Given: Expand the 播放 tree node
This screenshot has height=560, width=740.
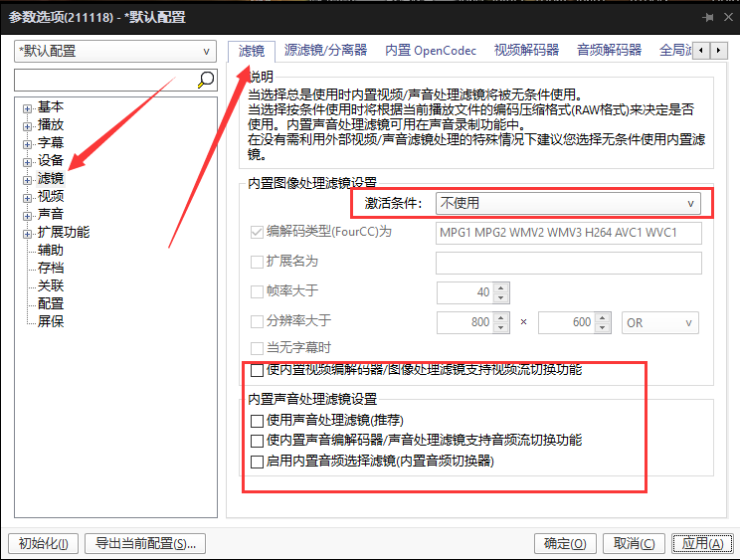Looking at the screenshot, I should tap(27, 126).
